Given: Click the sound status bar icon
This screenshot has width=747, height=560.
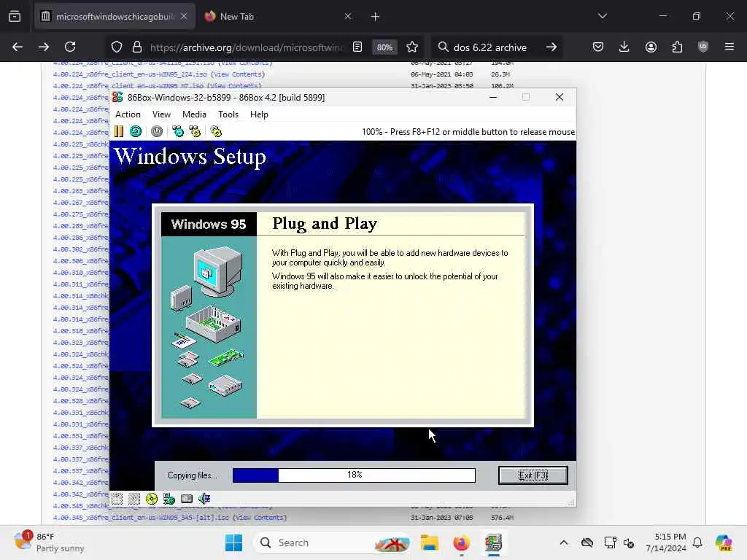Looking at the screenshot, I should (204, 499).
